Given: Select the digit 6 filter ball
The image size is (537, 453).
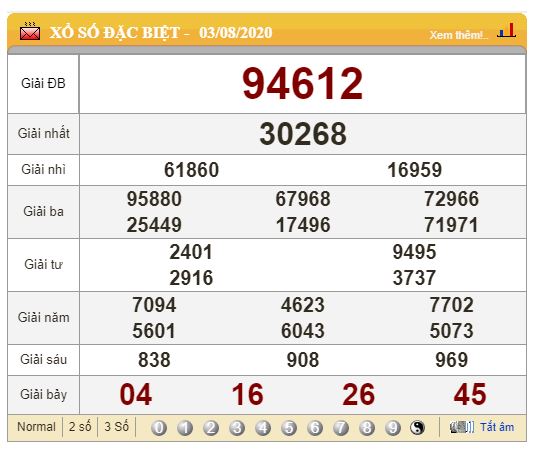Looking at the screenshot, I should (315, 428).
